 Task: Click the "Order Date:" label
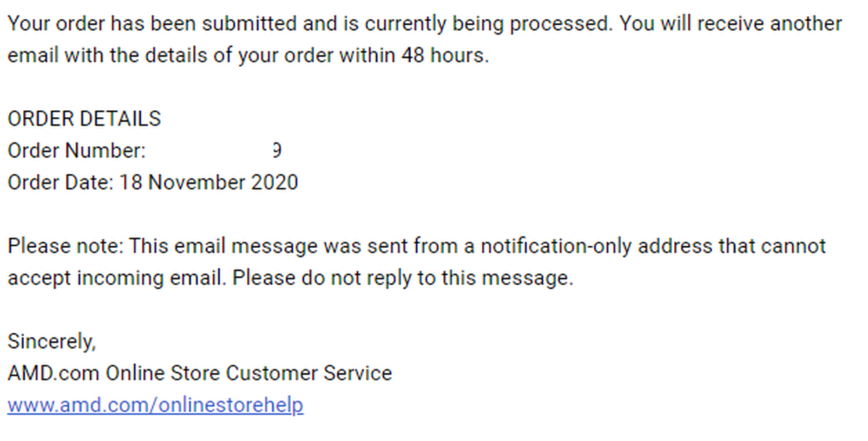[x=60, y=183]
